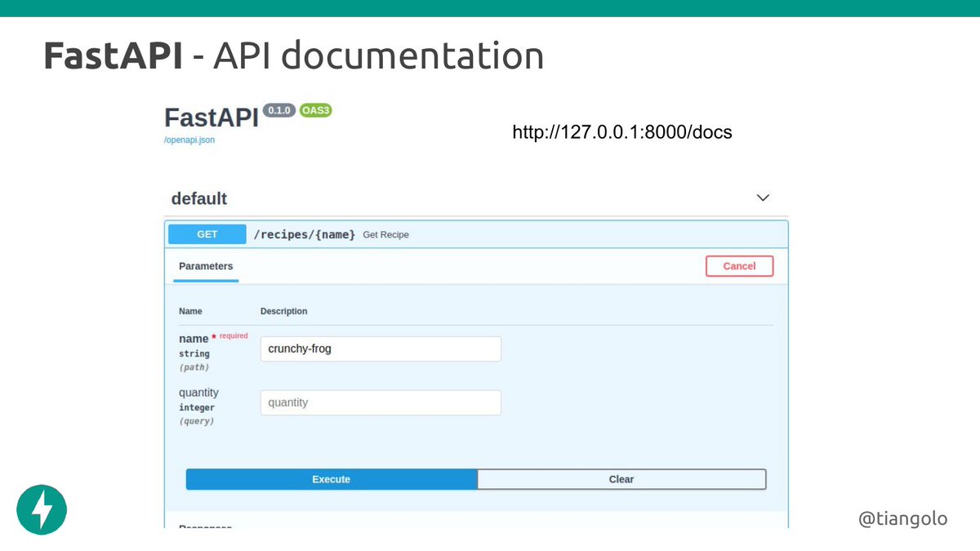Click the Cancel button
The image size is (980, 551).
[739, 266]
